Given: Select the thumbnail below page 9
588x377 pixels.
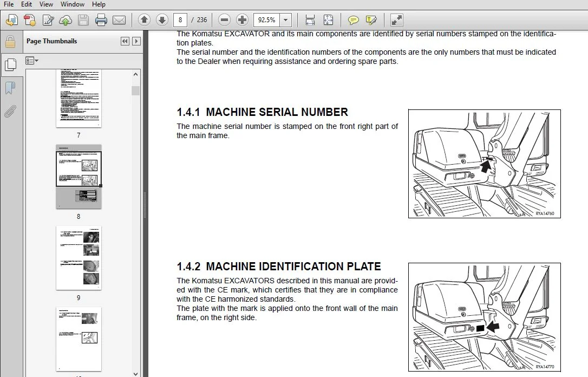Looking at the screenshot, I should 79,339.
